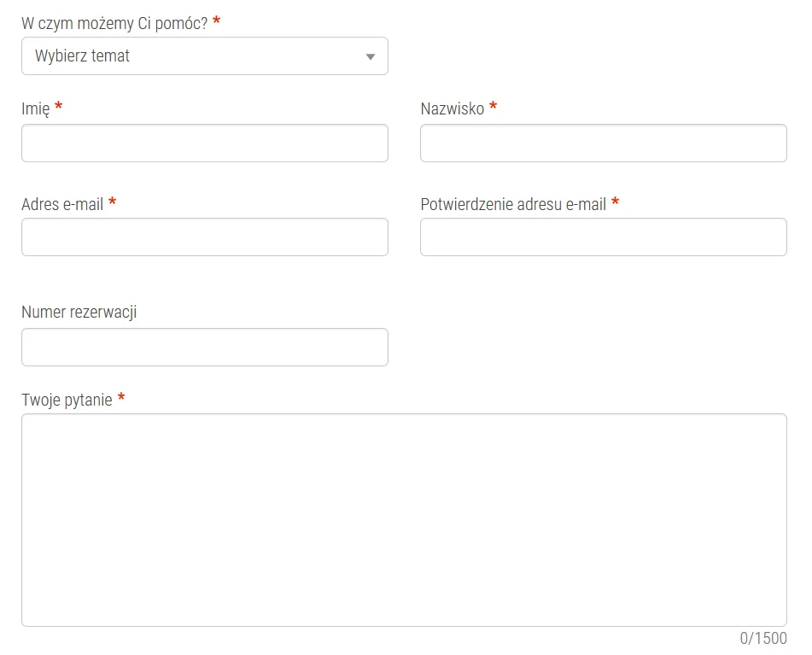Click the red asterisk after Adres e-mail
This screenshot has height=655, width=812.
(x=113, y=202)
